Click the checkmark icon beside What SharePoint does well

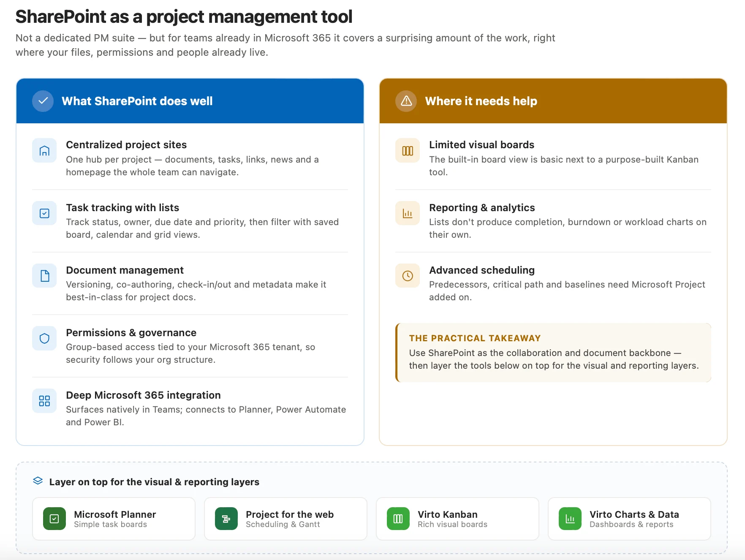coord(43,101)
